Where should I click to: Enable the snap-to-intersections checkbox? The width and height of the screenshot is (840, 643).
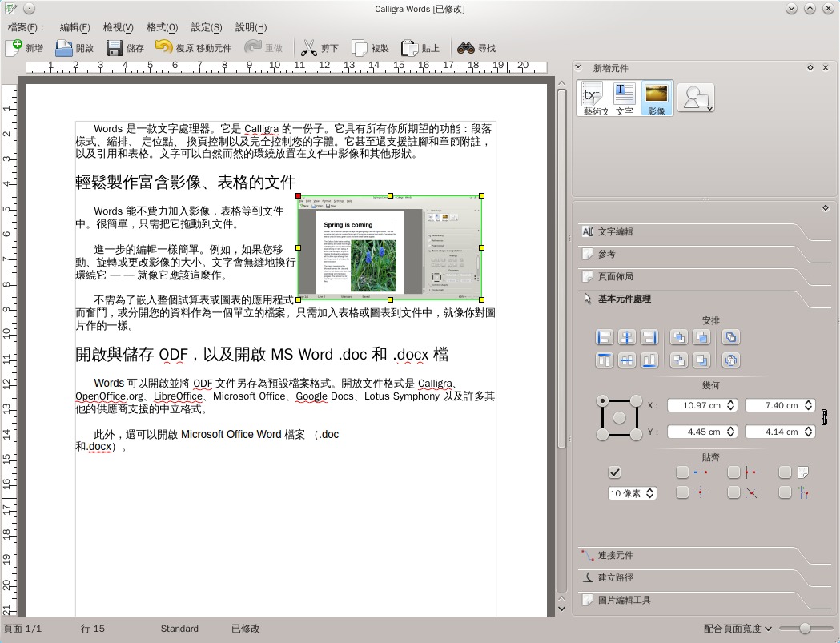click(x=733, y=492)
